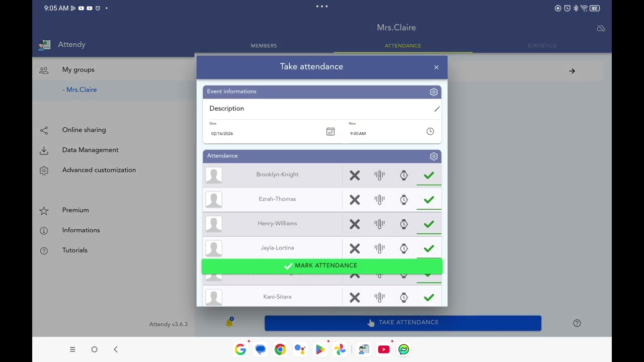This screenshot has width=644, height=362.
Task: Open the date picker calendar icon
Action: pyautogui.click(x=331, y=131)
